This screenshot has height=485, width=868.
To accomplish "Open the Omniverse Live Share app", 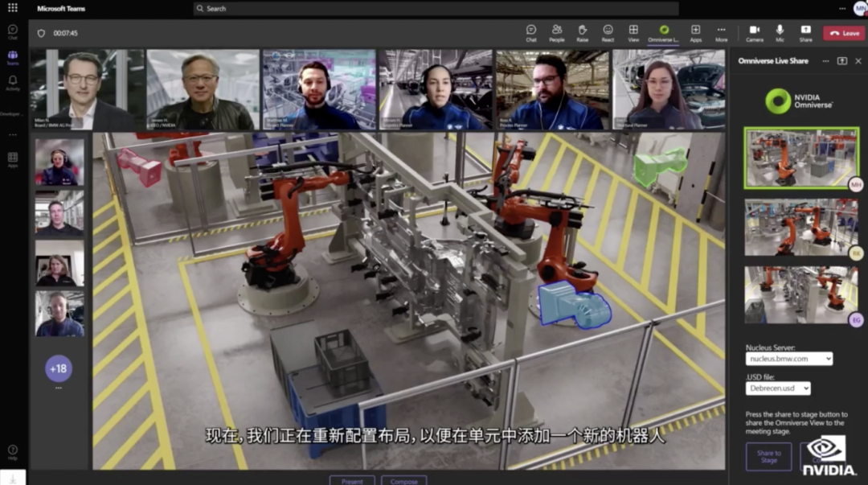I will pyautogui.click(x=664, y=32).
